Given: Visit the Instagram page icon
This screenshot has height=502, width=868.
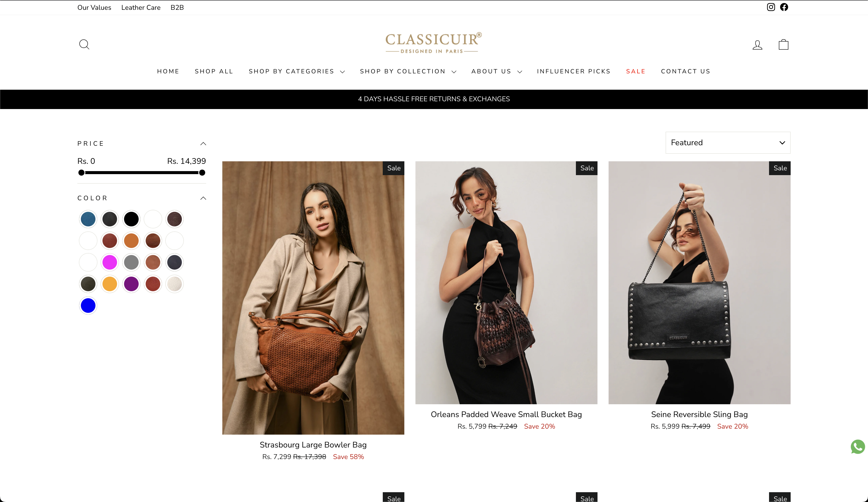Looking at the screenshot, I should (771, 7).
